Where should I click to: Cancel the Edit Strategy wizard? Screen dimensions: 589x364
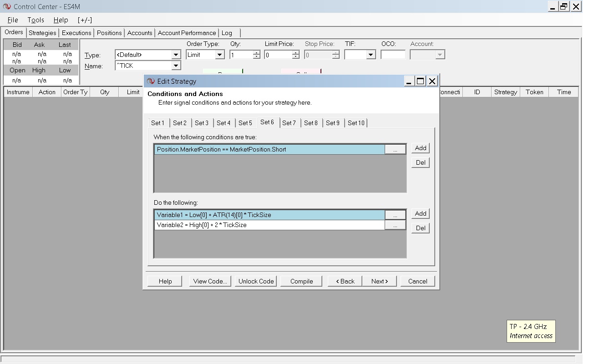point(418,281)
